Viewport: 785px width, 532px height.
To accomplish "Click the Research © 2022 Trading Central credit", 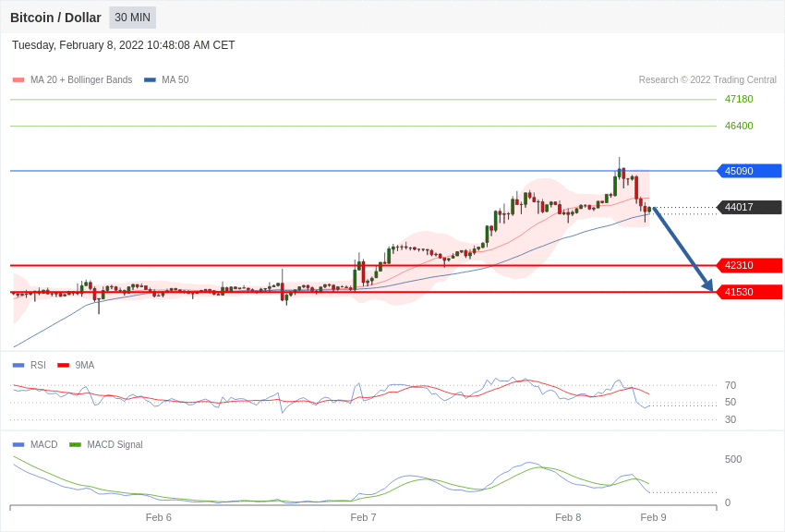I will [707, 79].
